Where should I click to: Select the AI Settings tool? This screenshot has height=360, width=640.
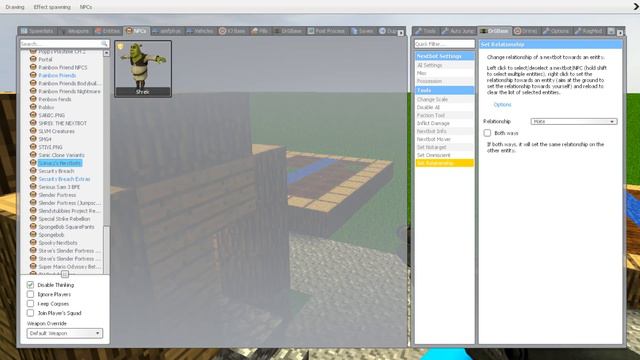point(444,65)
